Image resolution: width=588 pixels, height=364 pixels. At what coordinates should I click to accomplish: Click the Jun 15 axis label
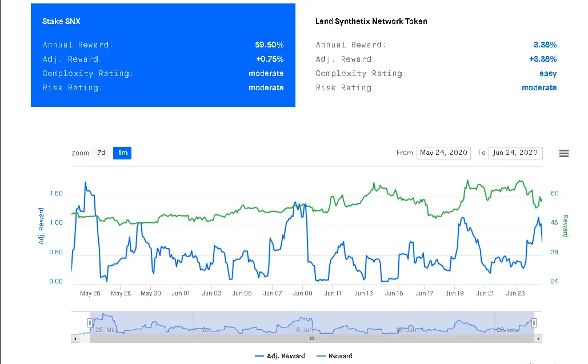click(x=394, y=293)
